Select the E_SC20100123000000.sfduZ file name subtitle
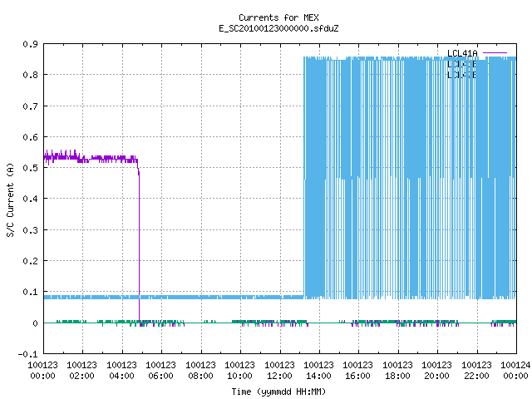The width and height of the screenshot is (532, 399). 278,28
